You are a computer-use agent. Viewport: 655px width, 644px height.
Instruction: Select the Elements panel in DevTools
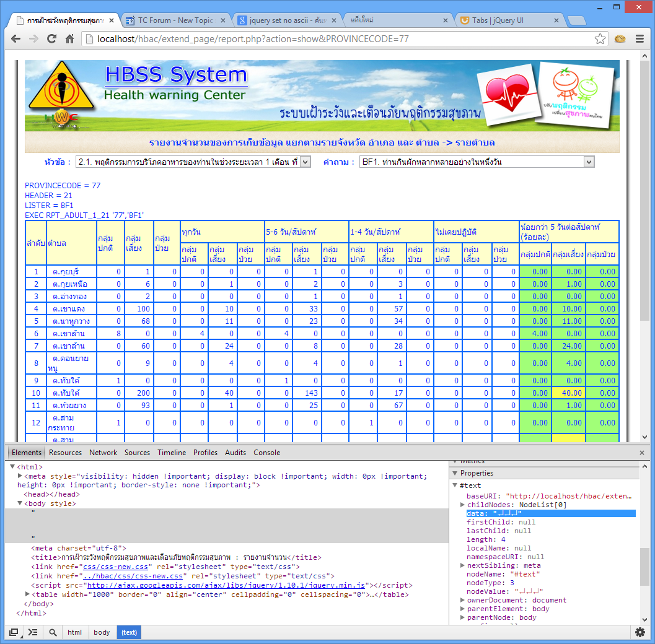26,453
